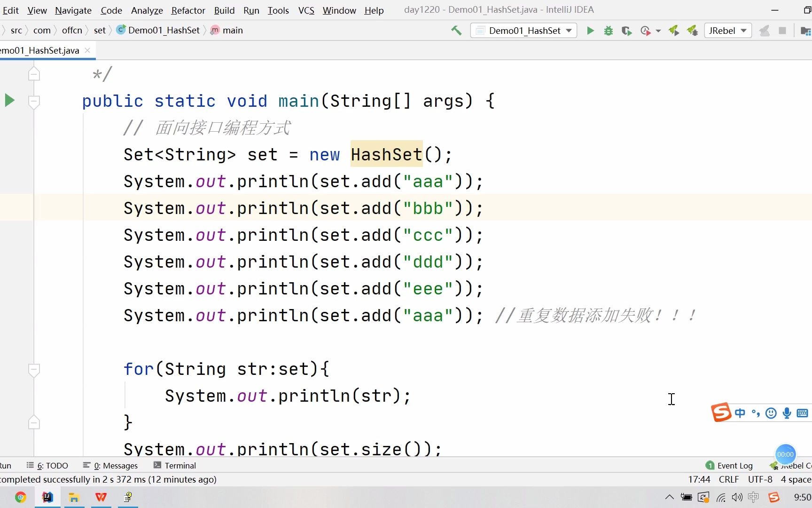Click the Demo01_HashSet class breadcrumb
Image resolution: width=812 pixels, height=508 pixels.
coord(158,31)
